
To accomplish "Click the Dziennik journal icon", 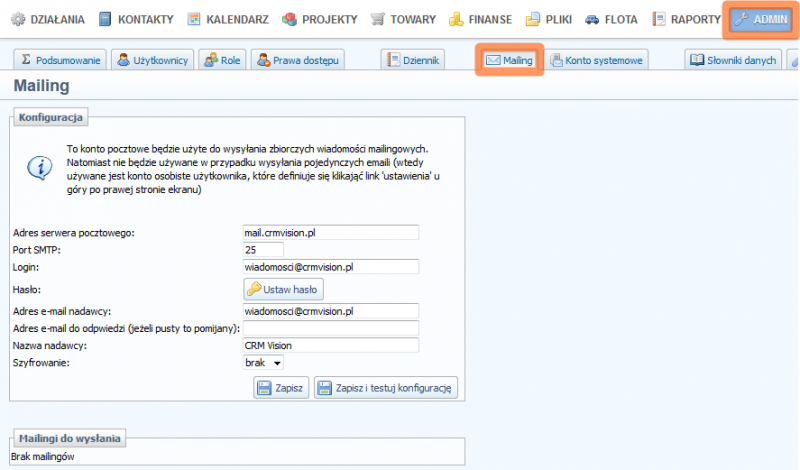I will 393,60.
